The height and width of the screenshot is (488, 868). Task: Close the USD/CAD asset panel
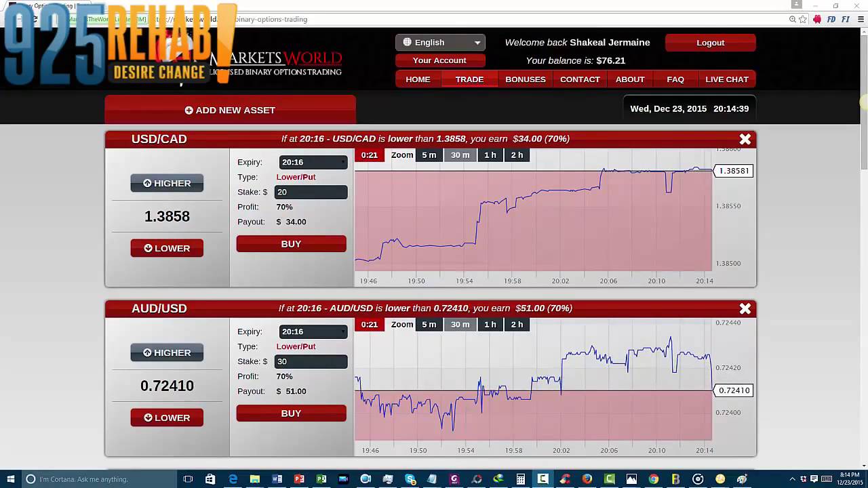click(x=745, y=139)
